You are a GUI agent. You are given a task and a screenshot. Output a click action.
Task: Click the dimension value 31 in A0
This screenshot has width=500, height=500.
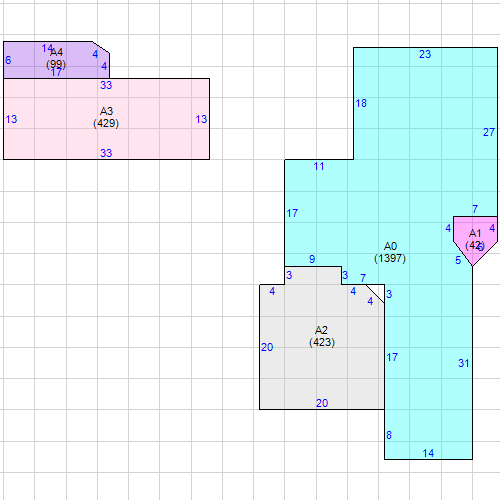464,363
